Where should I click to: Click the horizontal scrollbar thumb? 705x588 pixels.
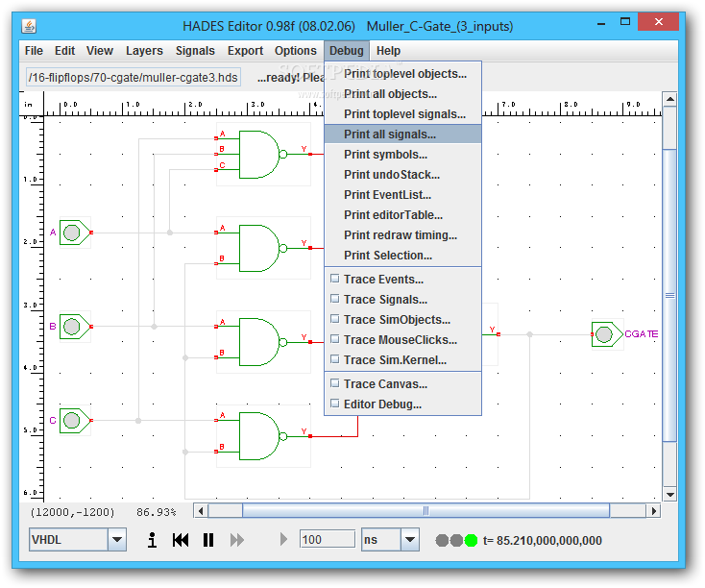tap(425, 510)
